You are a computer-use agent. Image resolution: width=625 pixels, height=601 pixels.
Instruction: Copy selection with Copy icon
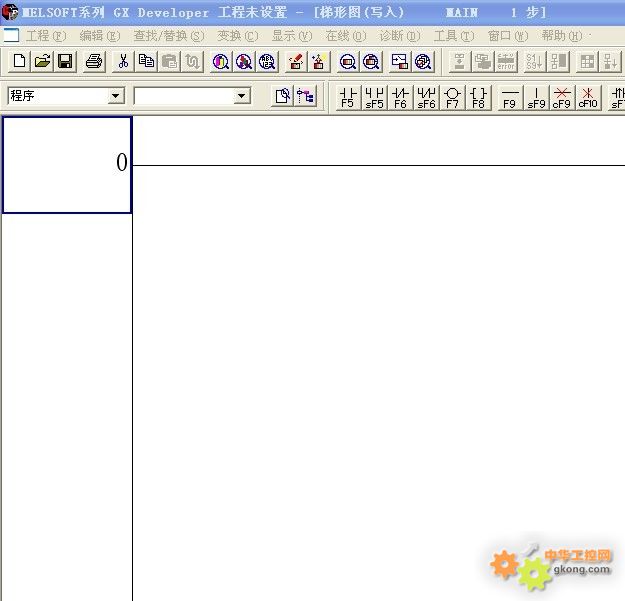coord(146,61)
